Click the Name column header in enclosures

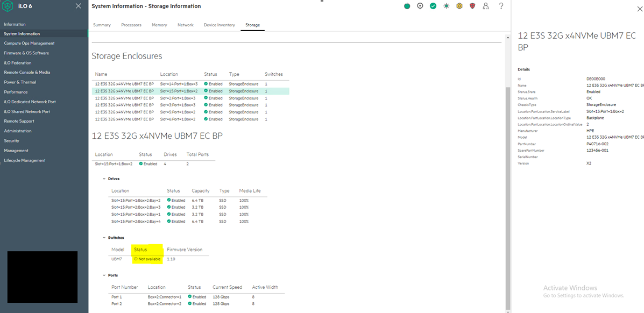(101, 74)
